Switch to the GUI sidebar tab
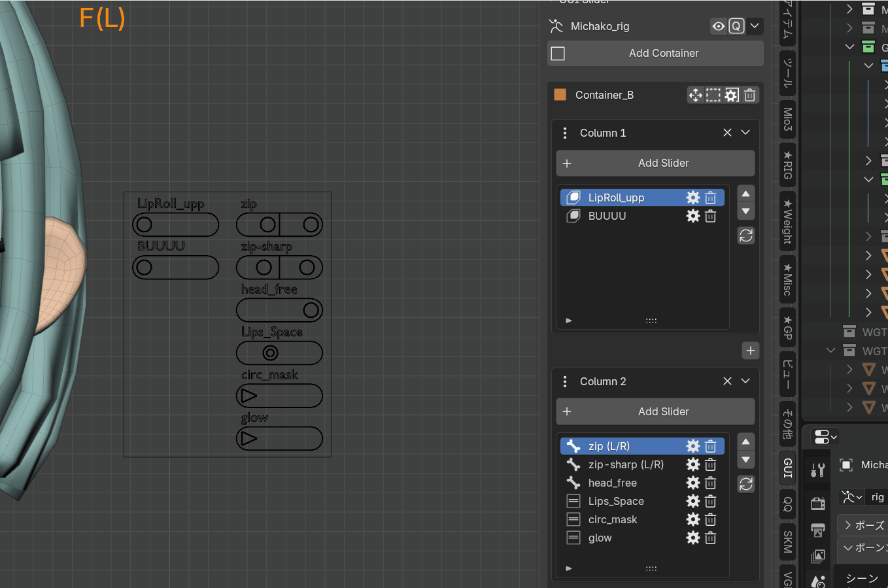The height and width of the screenshot is (588, 888). coord(788,468)
